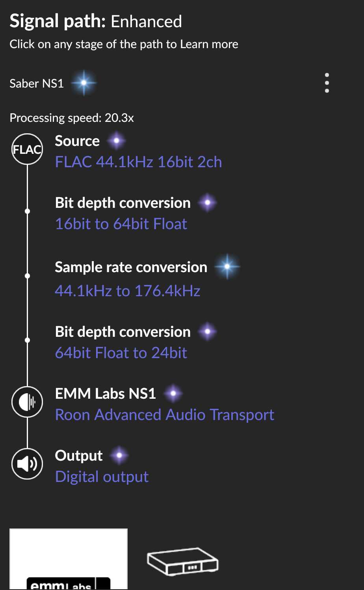Open 64bit Float to 24bit details

(x=121, y=353)
